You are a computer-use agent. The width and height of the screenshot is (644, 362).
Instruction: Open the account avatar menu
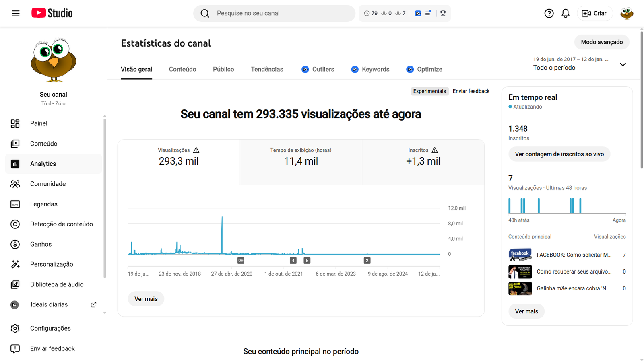point(626,13)
